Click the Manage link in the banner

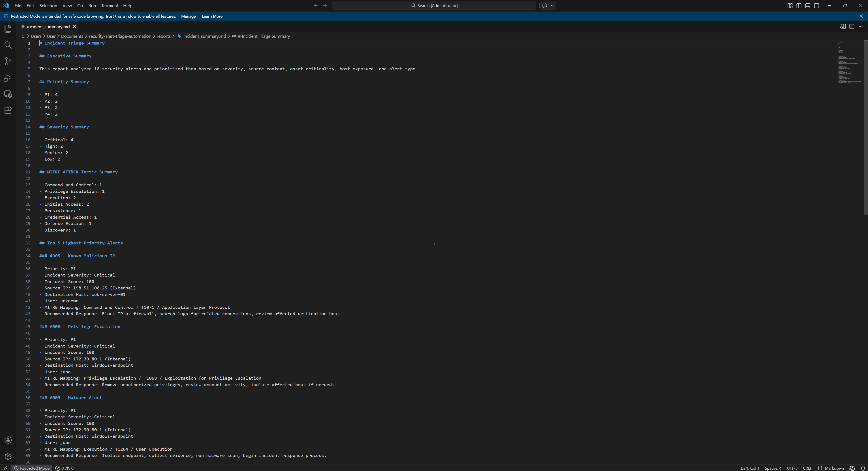pyautogui.click(x=188, y=16)
